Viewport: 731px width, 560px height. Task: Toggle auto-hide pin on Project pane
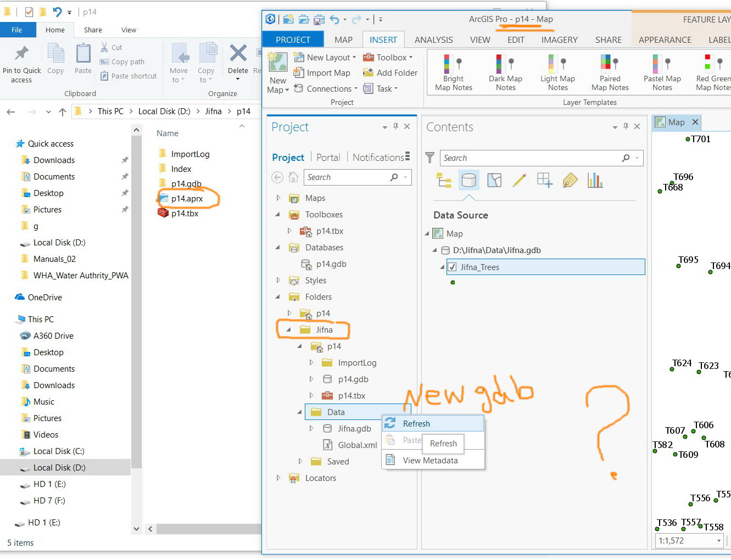pos(395,126)
